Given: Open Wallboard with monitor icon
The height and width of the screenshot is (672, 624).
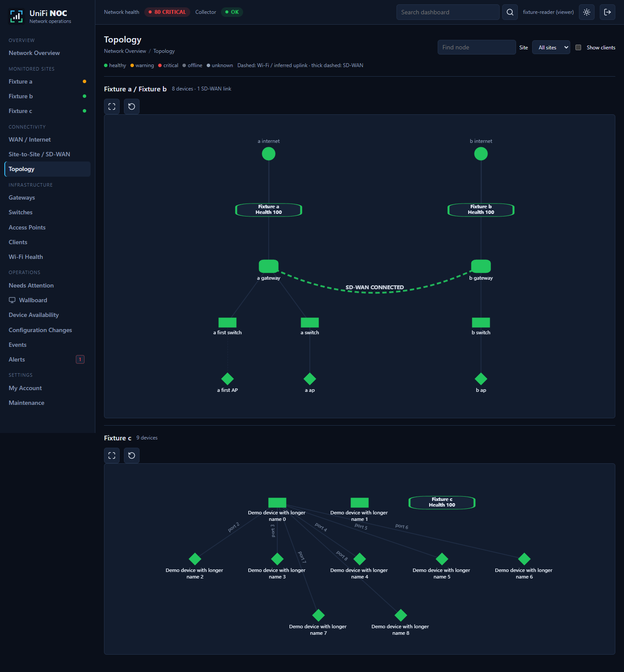Looking at the screenshot, I should [47, 300].
